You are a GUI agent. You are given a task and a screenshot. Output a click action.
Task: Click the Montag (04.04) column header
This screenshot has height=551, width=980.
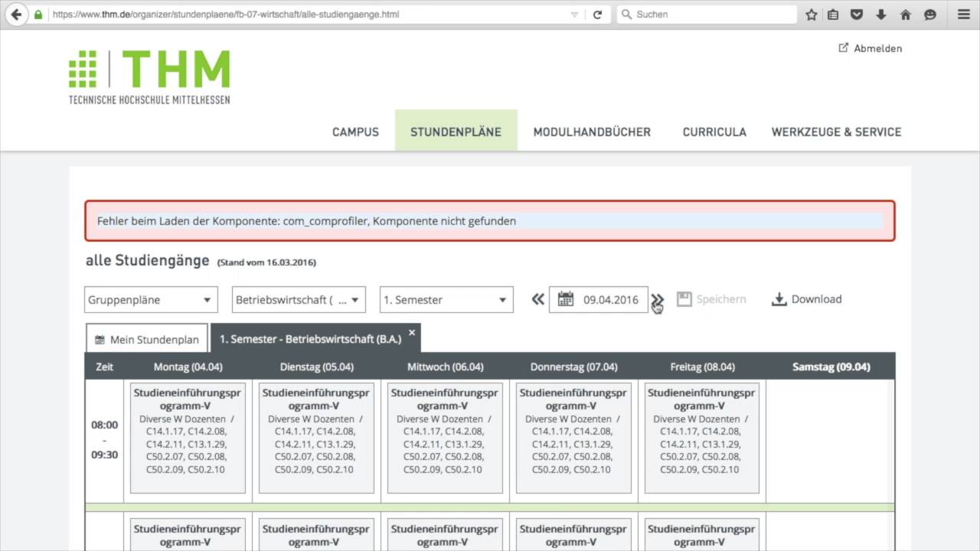pos(188,367)
